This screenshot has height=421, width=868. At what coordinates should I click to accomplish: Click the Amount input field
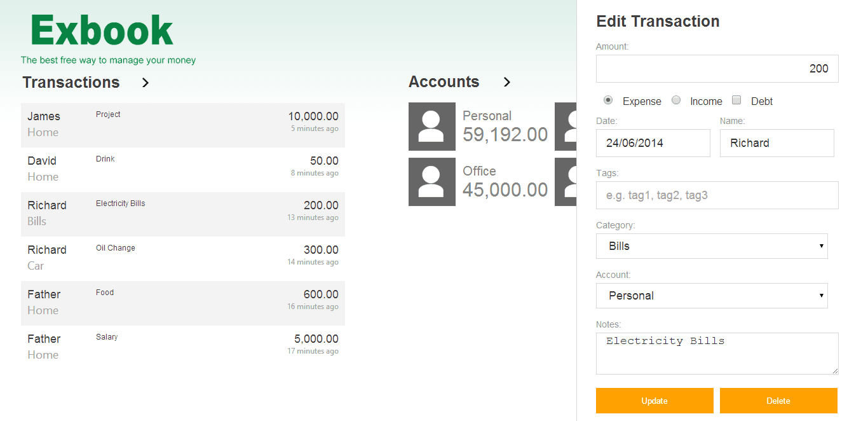717,69
